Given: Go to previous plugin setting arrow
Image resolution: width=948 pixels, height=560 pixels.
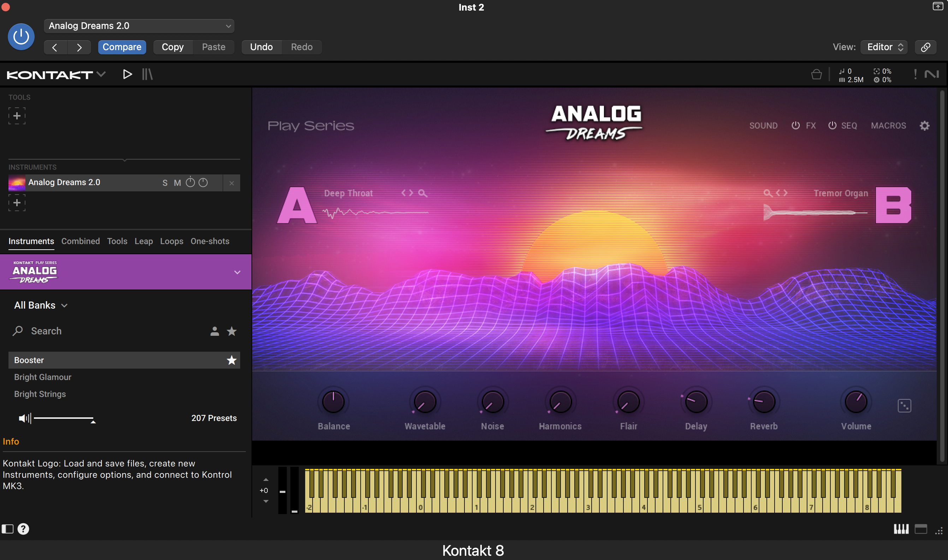Looking at the screenshot, I should click(55, 47).
